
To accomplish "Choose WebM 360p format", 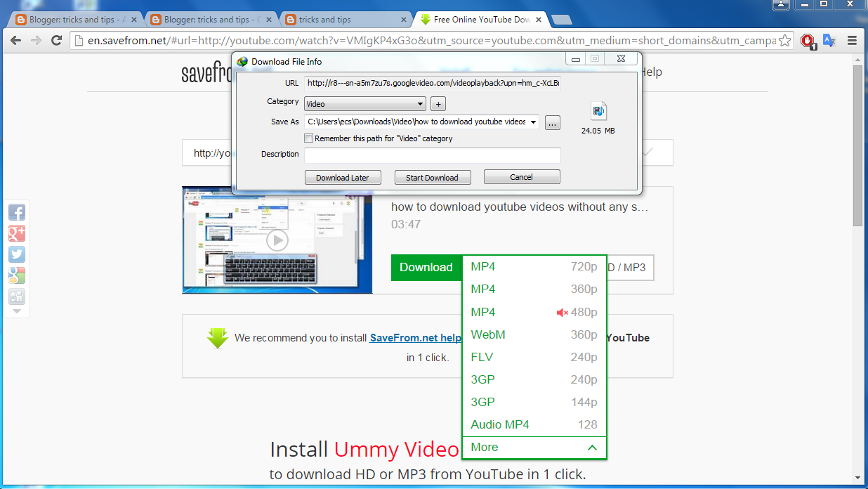I will point(534,334).
